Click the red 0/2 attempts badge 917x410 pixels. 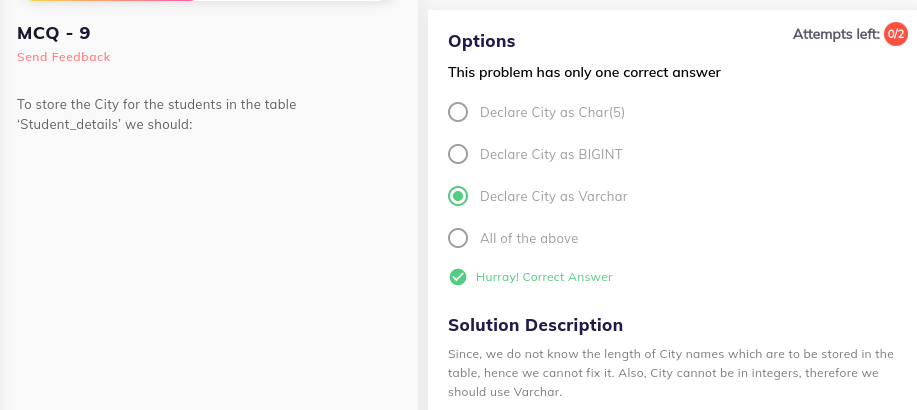coord(895,34)
